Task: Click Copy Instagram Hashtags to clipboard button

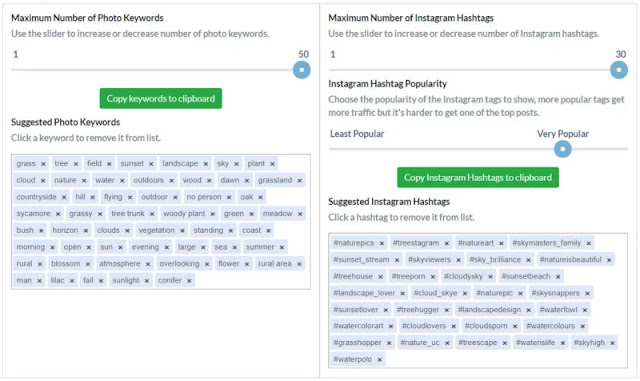Action: (x=478, y=178)
